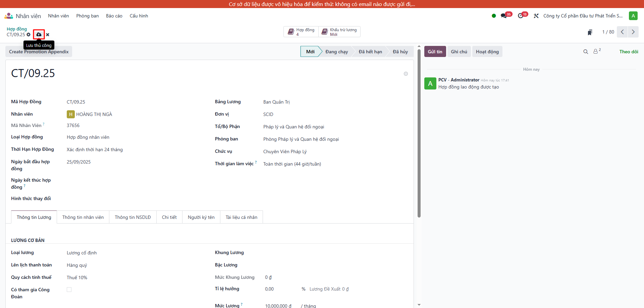This screenshot has height=308, width=644.
Task: Click the PCV Administrator avatar in the chatter
Action: point(430,83)
